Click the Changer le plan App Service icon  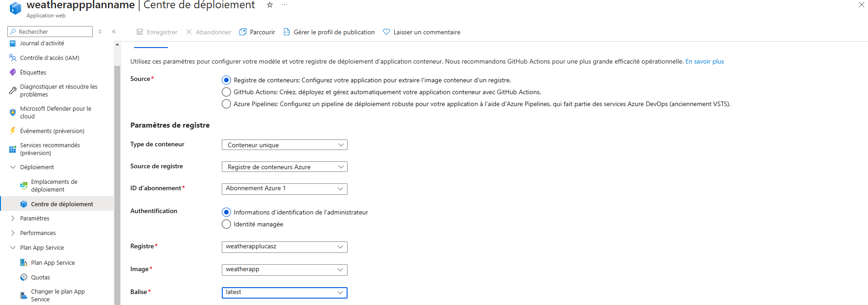(24, 295)
